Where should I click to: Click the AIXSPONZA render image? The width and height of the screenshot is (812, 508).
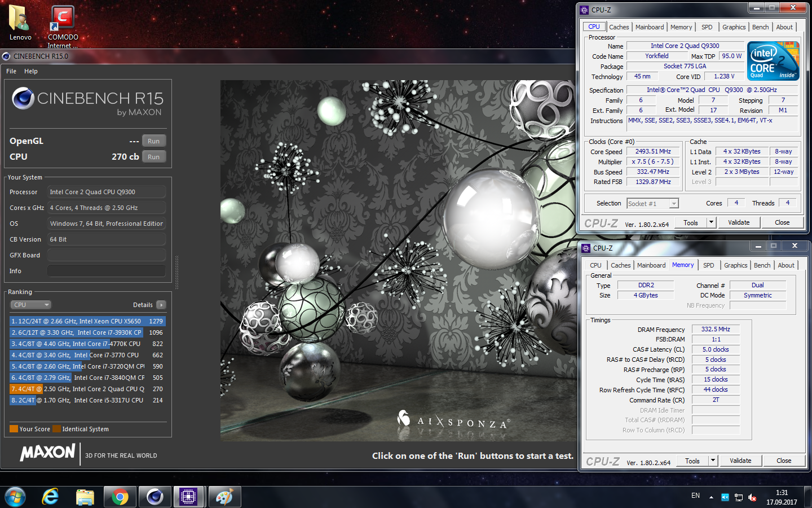pyautogui.click(x=398, y=261)
